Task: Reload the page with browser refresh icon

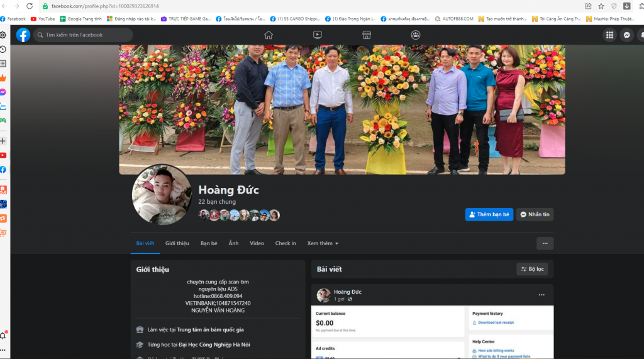Action: (x=30, y=6)
